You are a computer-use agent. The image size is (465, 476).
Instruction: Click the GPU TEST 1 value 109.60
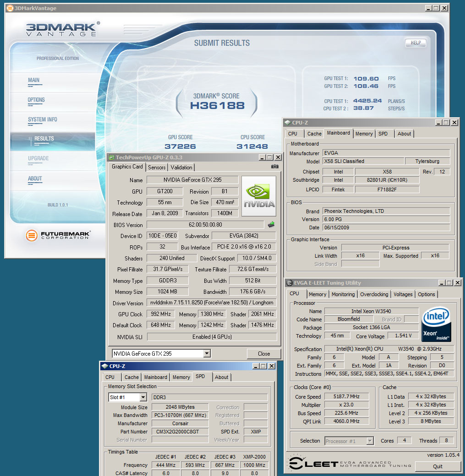[x=366, y=79]
